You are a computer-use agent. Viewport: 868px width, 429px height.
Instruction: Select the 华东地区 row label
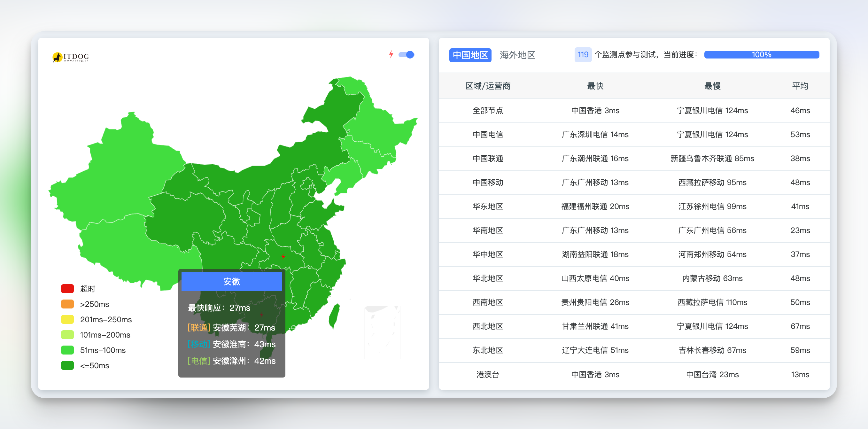[x=488, y=206]
